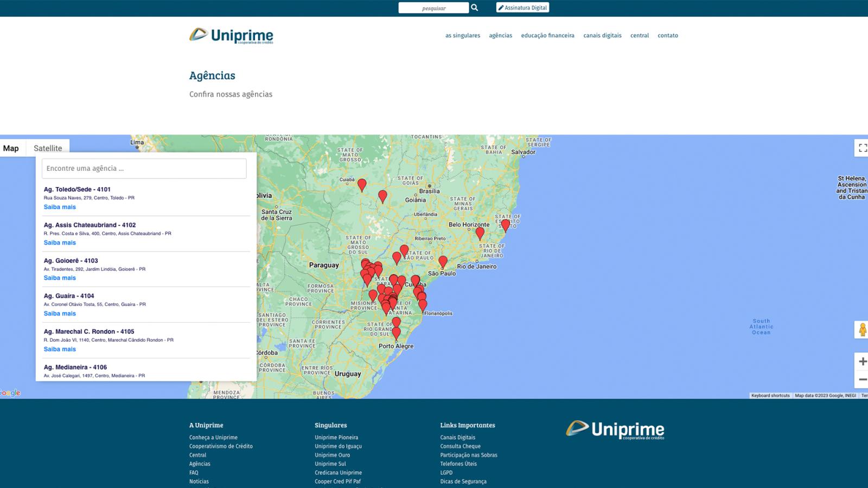Open footer link Canais Digitais
This screenshot has height=488, width=868.
coord(458,438)
